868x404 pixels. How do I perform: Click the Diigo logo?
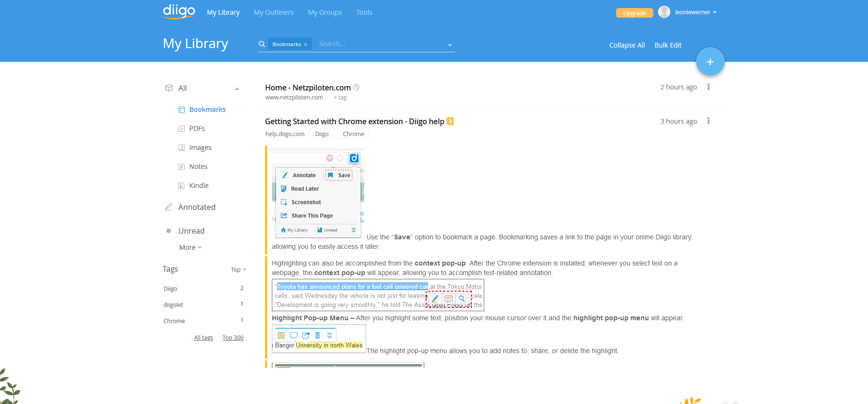[179, 11]
